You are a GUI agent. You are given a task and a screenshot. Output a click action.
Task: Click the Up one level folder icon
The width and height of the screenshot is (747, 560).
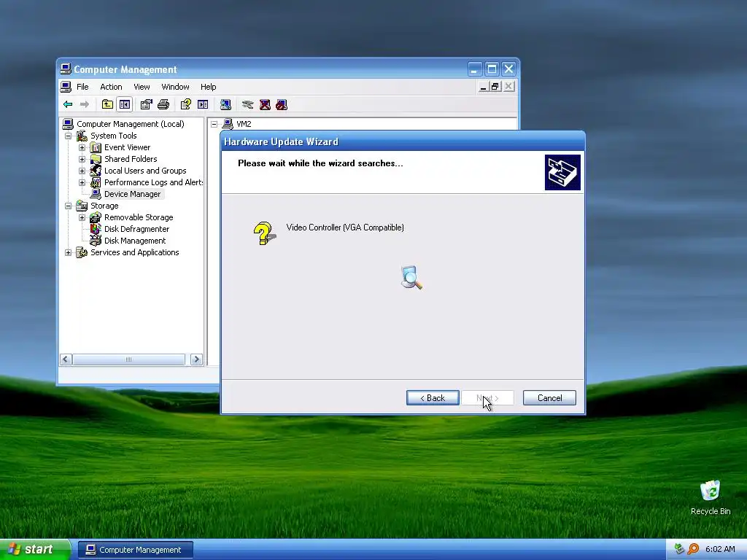click(107, 104)
